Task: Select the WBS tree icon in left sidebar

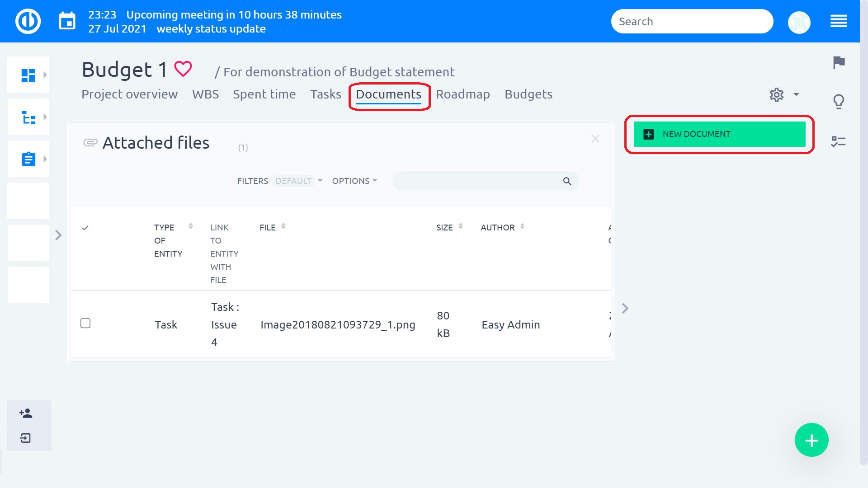Action: (x=28, y=117)
